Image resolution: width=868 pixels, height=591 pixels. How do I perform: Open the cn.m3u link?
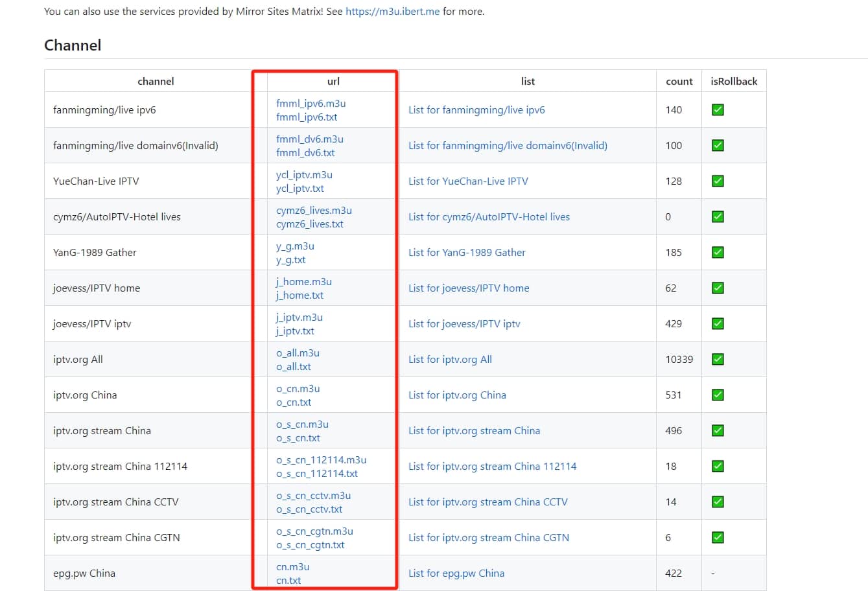293,566
